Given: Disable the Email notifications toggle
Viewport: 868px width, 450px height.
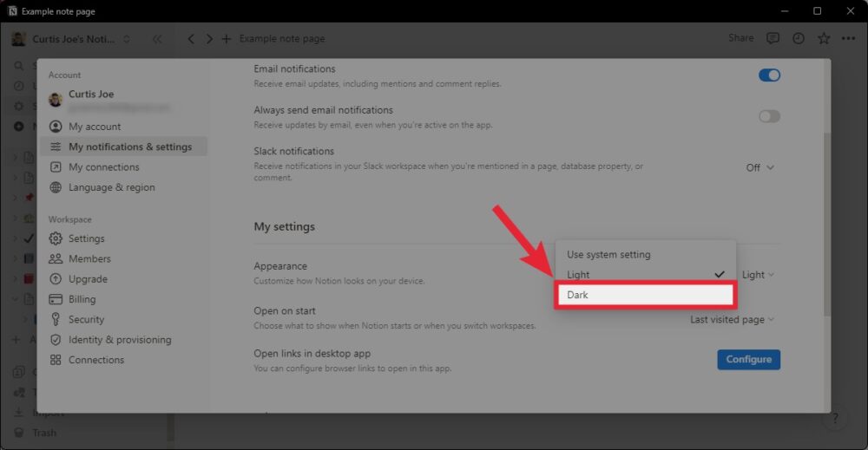Looking at the screenshot, I should click(x=769, y=75).
